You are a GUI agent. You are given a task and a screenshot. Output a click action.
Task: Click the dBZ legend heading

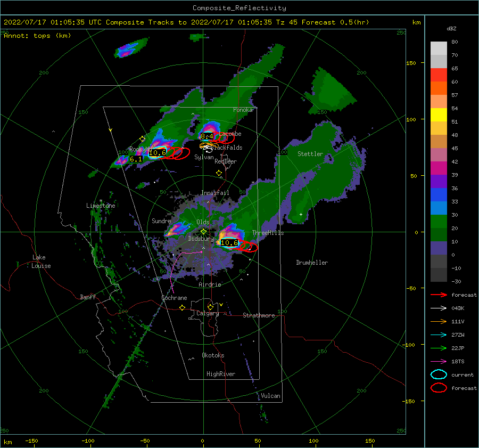(x=451, y=28)
